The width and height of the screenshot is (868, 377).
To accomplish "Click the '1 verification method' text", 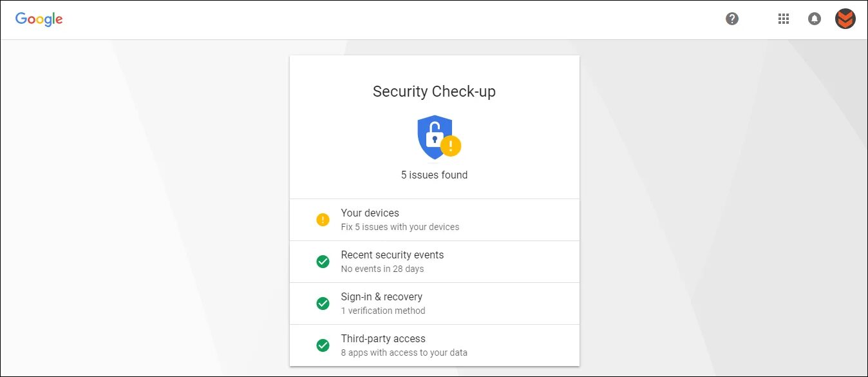I will (383, 311).
